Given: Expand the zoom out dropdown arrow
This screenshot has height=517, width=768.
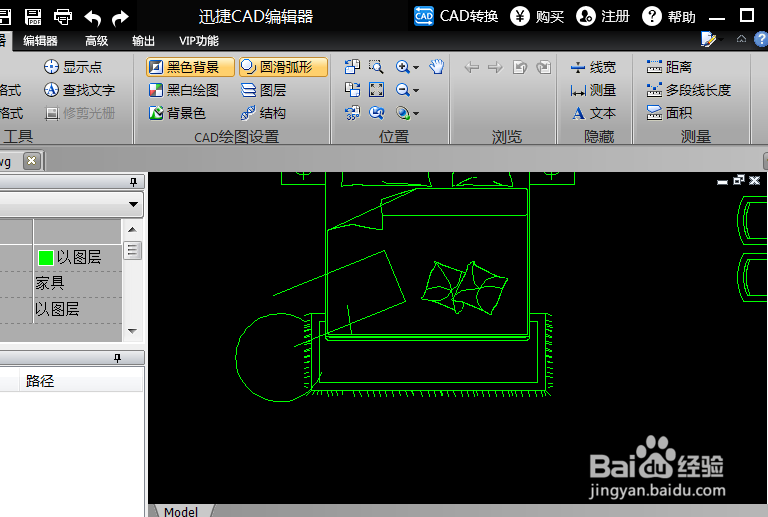Looking at the screenshot, I should point(416,91).
